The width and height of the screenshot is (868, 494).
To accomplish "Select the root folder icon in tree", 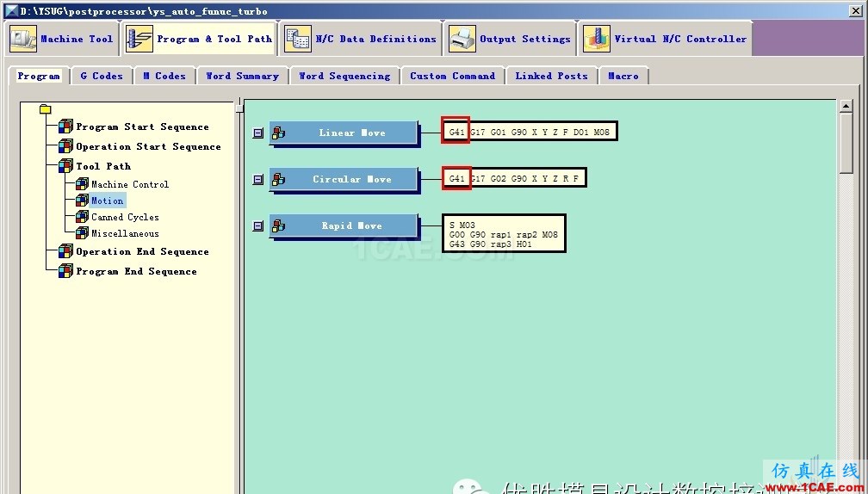I will (46, 109).
